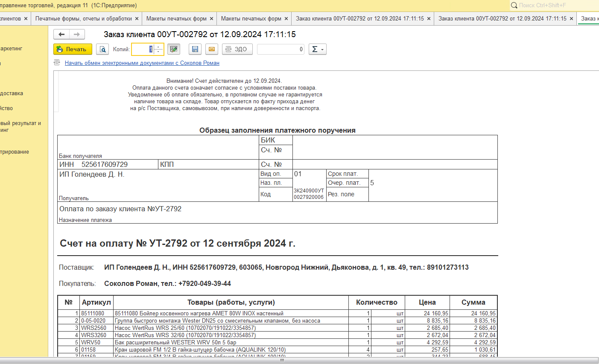Viewport: 599px width, 364px height.
Task: Toggle the edit mode pencil button
Action: (x=173, y=50)
